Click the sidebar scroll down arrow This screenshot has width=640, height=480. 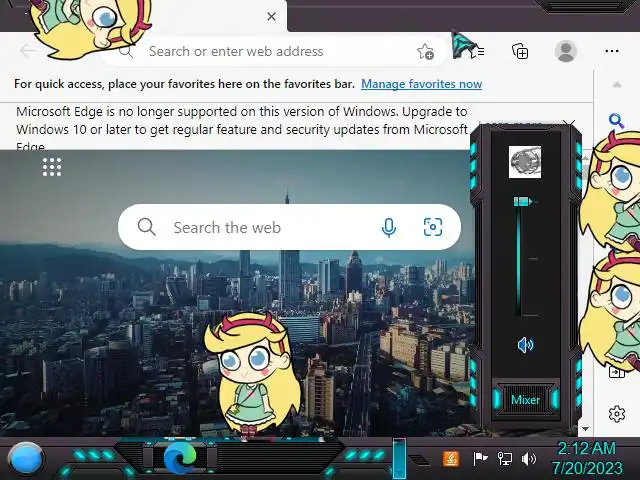tap(585, 429)
